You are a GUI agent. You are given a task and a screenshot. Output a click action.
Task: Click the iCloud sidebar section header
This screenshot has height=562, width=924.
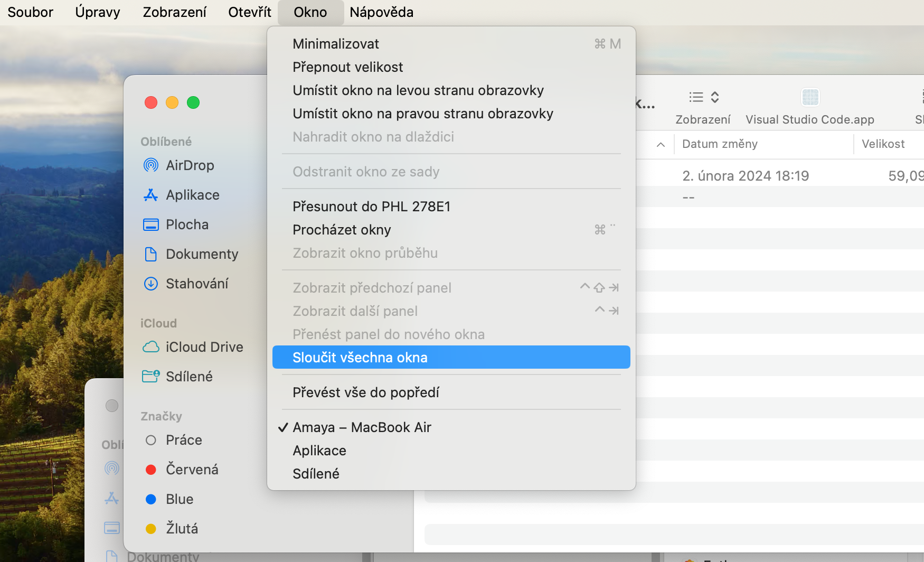(x=158, y=323)
